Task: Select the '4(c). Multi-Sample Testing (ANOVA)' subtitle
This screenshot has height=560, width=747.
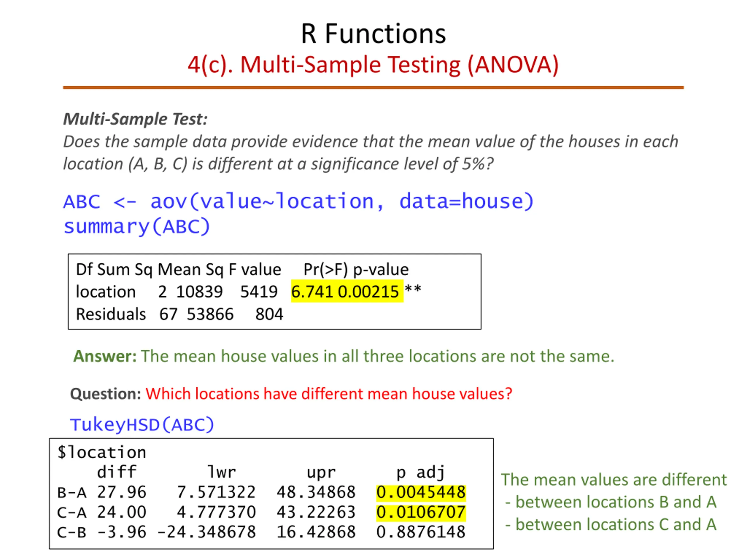Action: coord(373,65)
